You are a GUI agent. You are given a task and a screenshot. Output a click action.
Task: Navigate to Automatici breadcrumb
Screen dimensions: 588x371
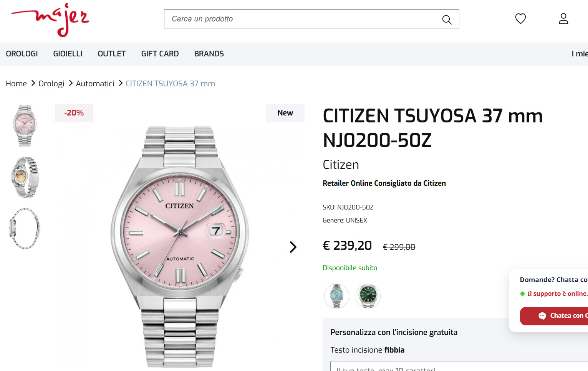coord(95,84)
